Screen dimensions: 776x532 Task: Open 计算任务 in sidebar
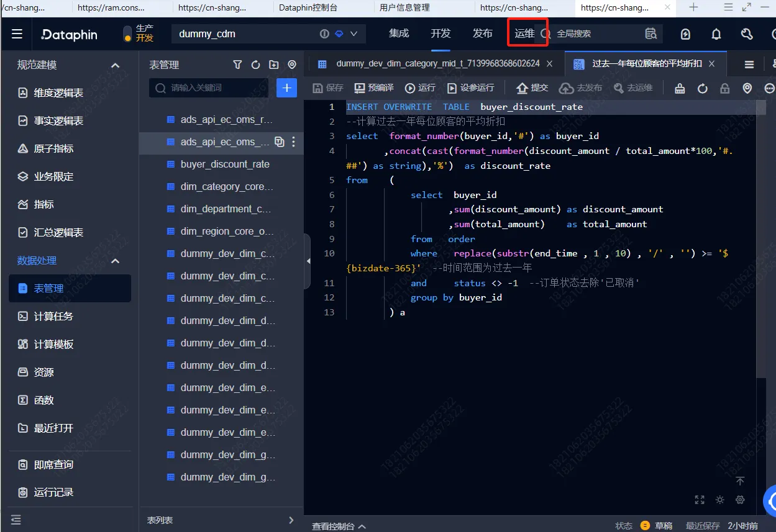[x=45, y=316]
